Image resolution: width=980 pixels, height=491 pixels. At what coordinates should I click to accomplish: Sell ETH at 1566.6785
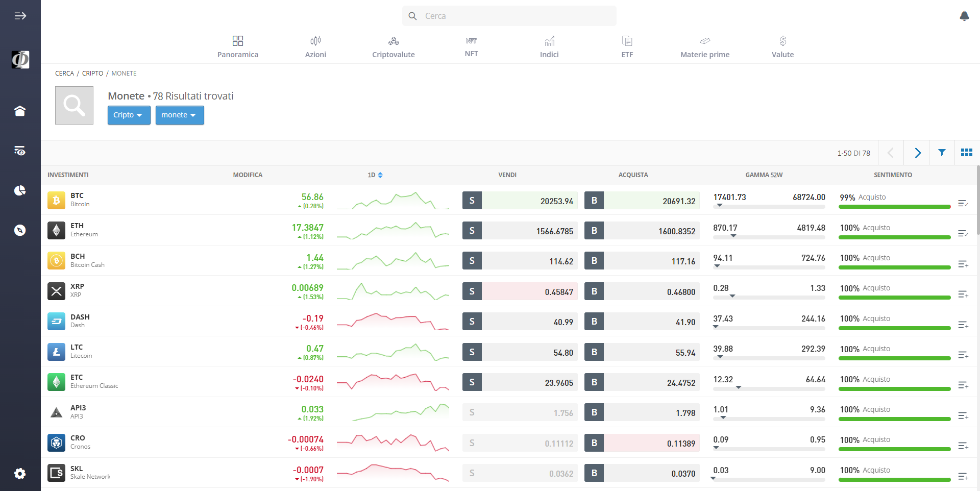pyautogui.click(x=520, y=231)
